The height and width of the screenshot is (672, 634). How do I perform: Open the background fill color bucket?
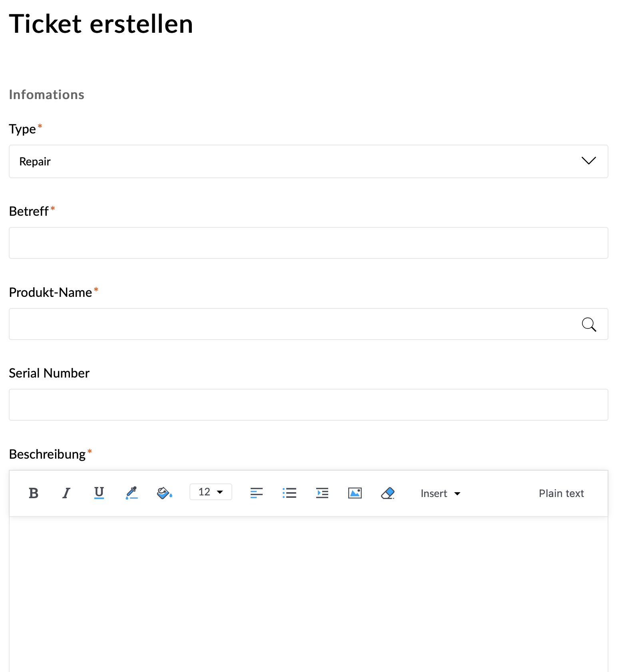(x=164, y=493)
